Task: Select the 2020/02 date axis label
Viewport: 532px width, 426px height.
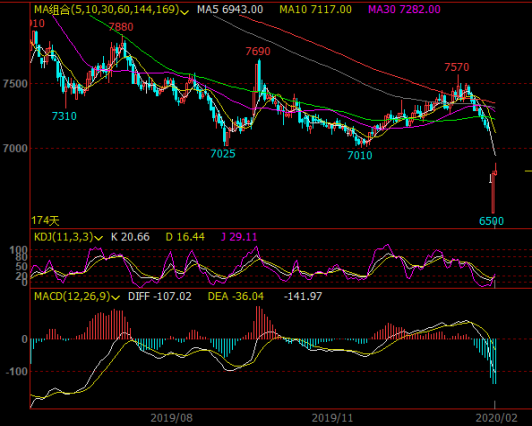Action: coord(496,418)
